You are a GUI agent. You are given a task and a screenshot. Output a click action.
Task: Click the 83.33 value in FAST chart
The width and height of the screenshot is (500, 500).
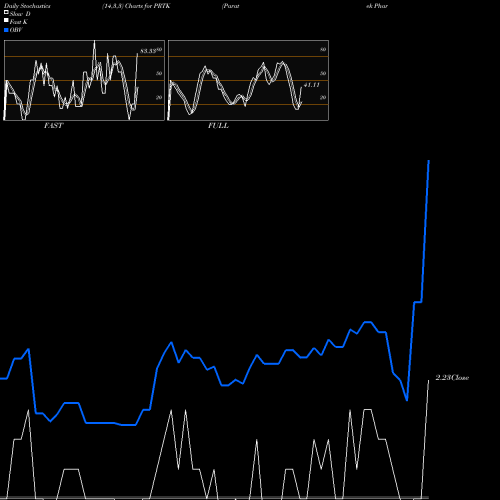[x=148, y=51]
